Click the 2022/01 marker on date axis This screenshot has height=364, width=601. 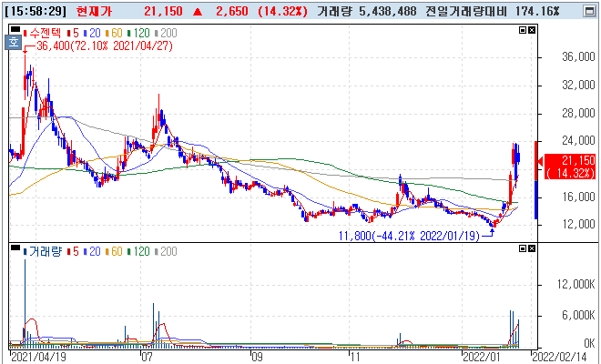point(480,358)
